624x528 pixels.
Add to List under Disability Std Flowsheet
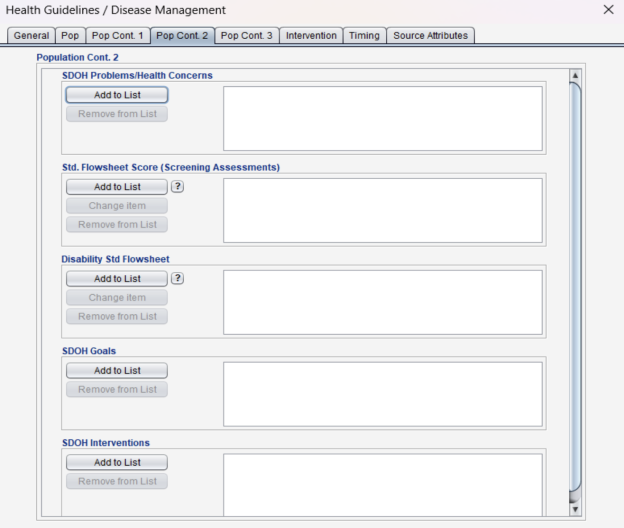click(117, 279)
